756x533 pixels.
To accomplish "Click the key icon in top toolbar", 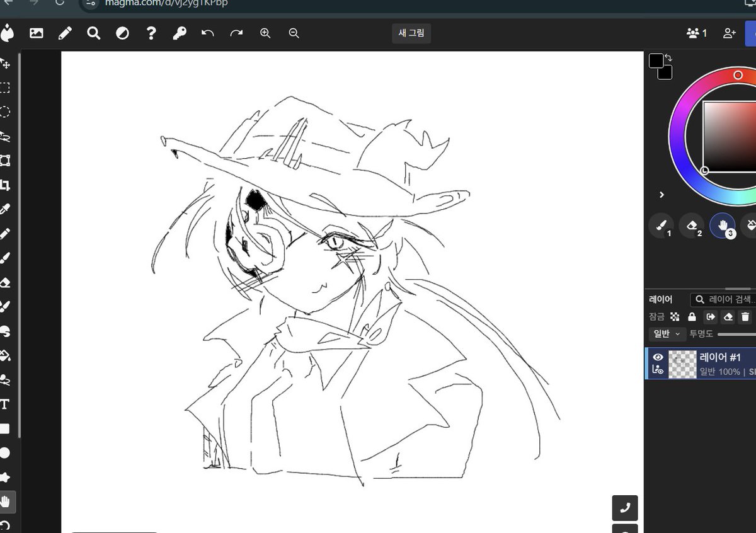I will [180, 33].
